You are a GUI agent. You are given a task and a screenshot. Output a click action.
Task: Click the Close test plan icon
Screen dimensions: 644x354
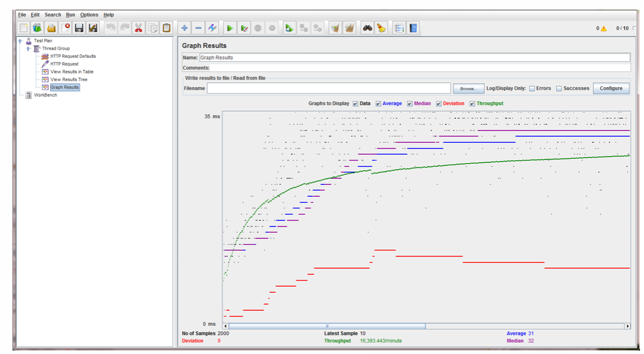pyautogui.click(x=65, y=28)
